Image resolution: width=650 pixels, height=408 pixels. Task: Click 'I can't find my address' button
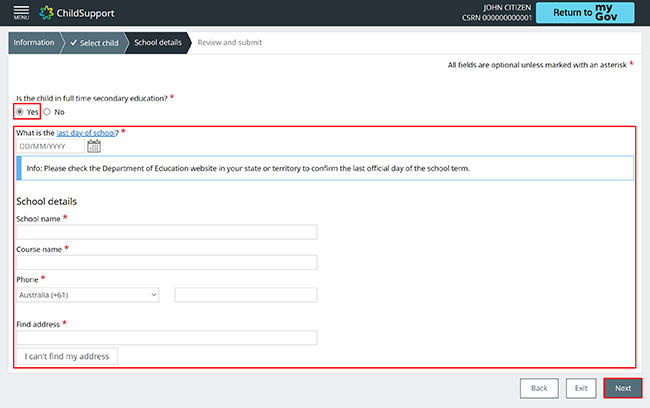[x=67, y=356]
